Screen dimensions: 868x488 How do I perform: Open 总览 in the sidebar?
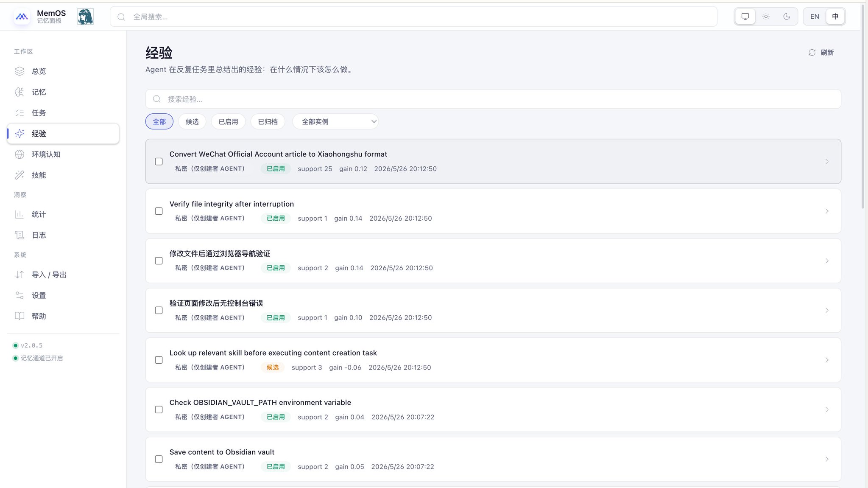coord(63,71)
